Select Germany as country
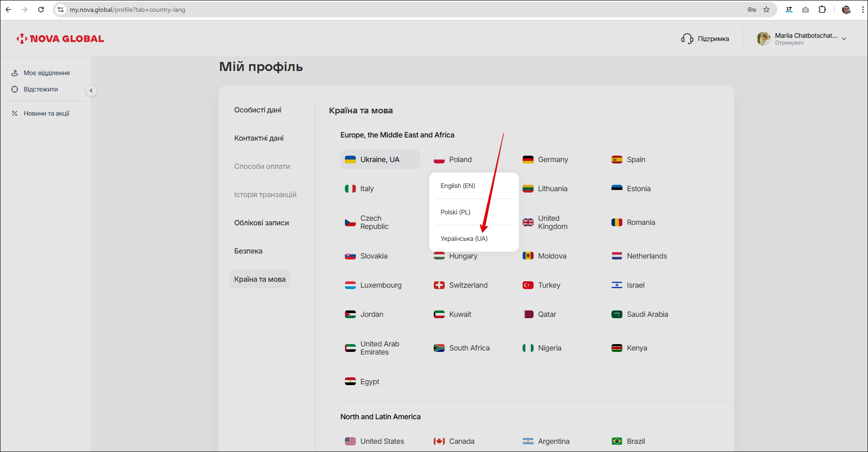The image size is (868, 452). 552,159
